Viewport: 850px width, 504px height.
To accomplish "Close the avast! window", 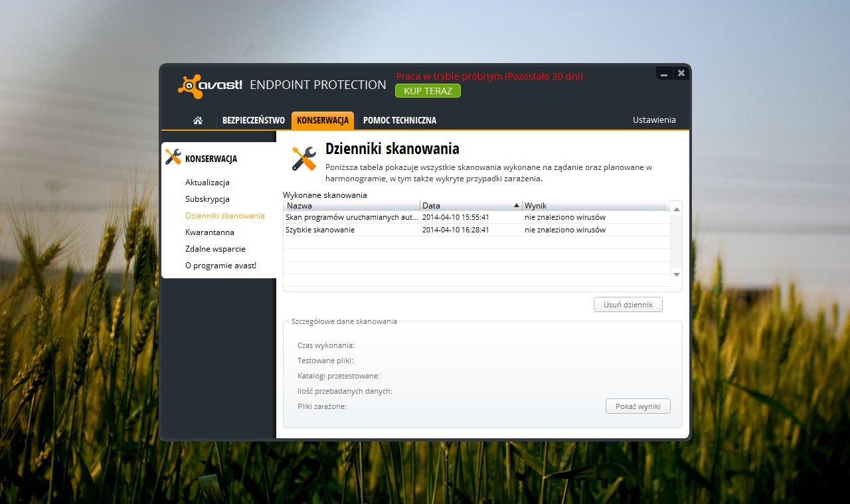I will (681, 73).
